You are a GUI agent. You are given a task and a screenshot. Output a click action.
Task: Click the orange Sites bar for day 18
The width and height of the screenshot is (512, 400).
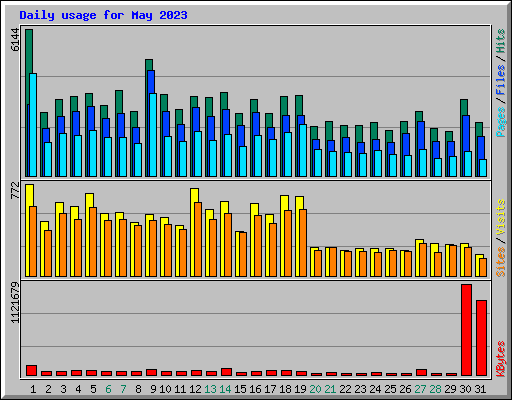click(288, 243)
